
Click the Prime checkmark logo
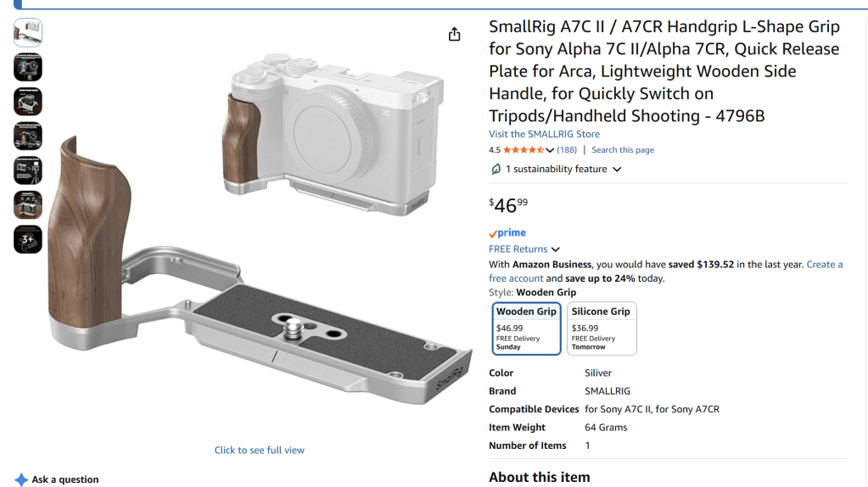coord(507,233)
